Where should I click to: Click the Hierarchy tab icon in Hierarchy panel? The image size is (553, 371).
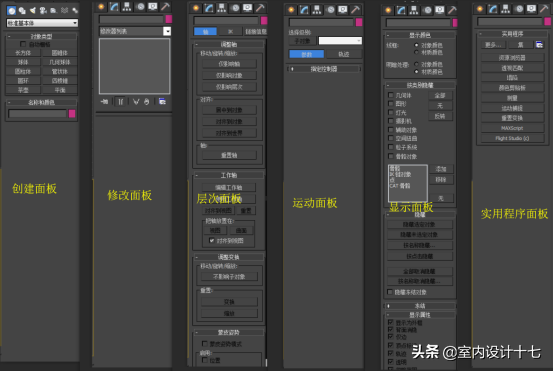click(221, 8)
